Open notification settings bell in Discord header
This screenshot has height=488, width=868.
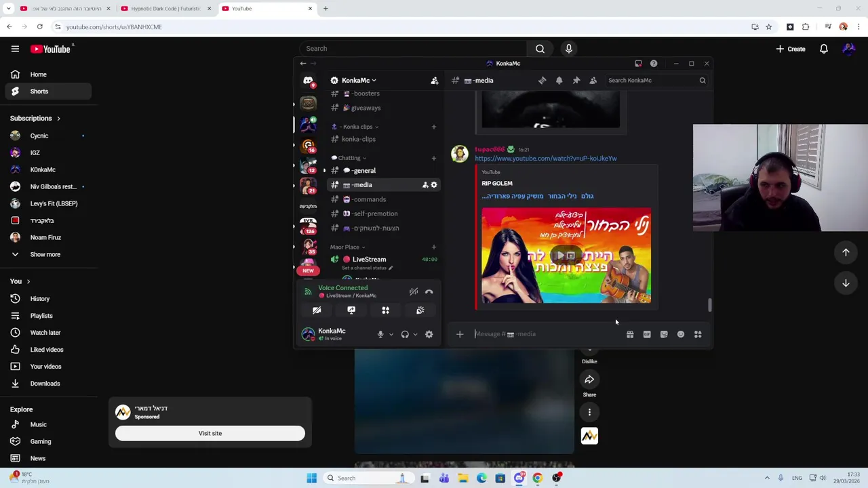(559, 80)
